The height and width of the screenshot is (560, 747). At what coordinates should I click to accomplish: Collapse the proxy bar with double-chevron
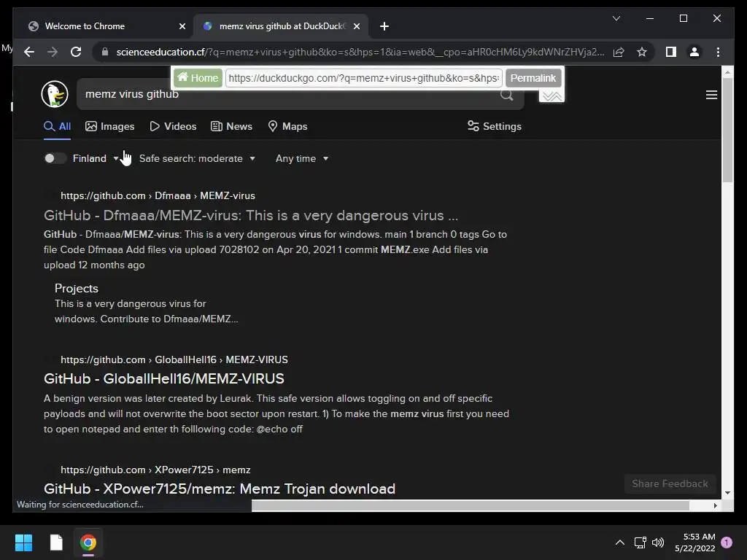551,96
